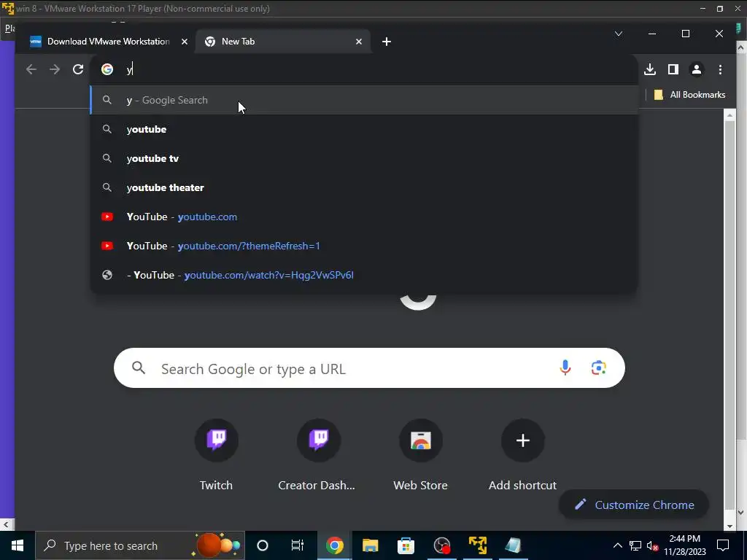Toggle the Chrome side panel icon
This screenshot has height=560, width=747.
click(x=673, y=69)
